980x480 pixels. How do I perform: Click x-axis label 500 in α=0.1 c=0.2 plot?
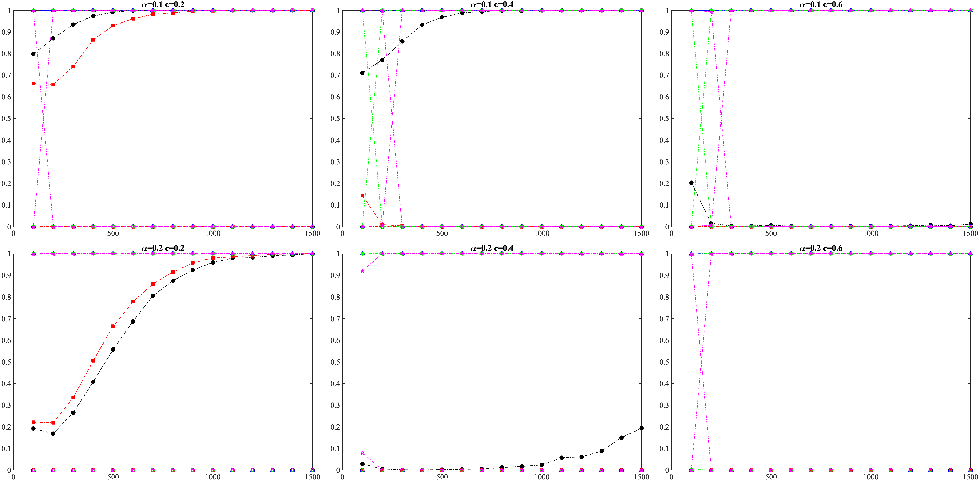(x=113, y=233)
